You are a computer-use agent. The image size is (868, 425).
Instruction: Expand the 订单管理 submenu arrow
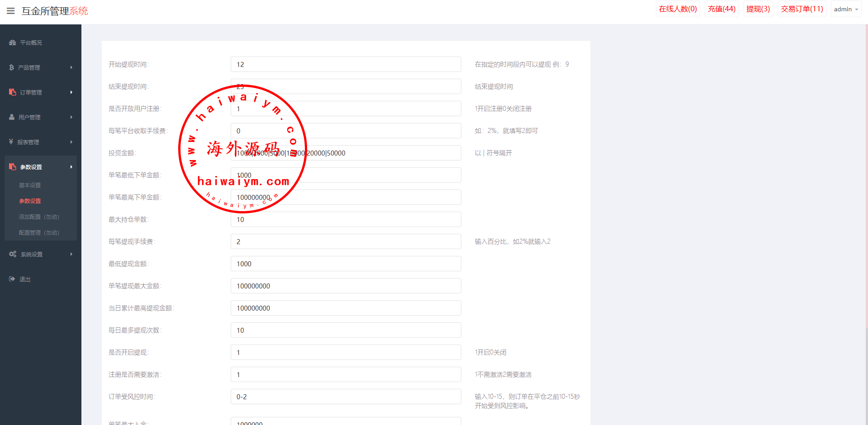71,92
